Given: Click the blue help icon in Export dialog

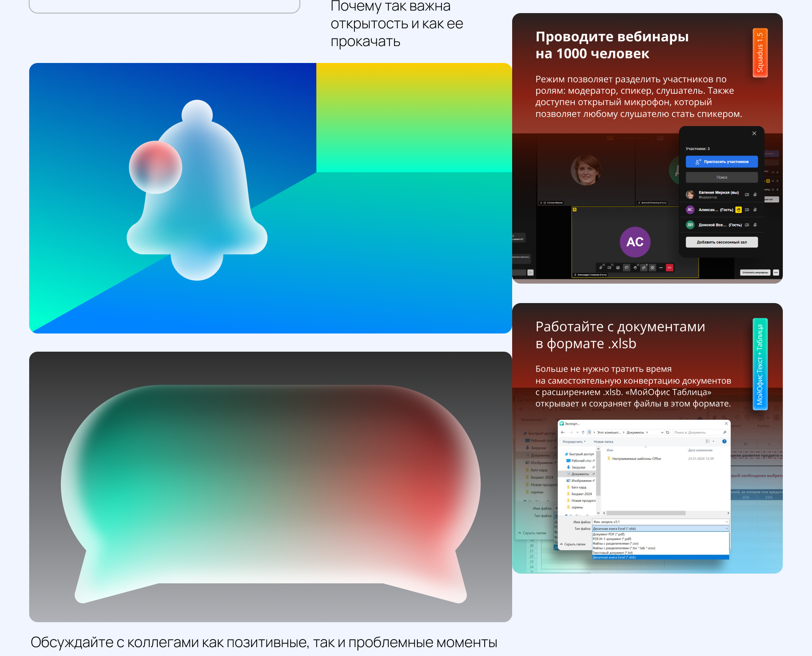Looking at the screenshot, I should point(724,441).
